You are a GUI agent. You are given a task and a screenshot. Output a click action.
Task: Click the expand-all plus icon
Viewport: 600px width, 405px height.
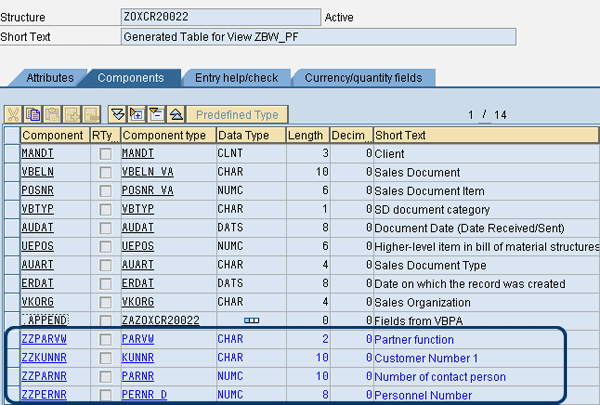click(137, 114)
